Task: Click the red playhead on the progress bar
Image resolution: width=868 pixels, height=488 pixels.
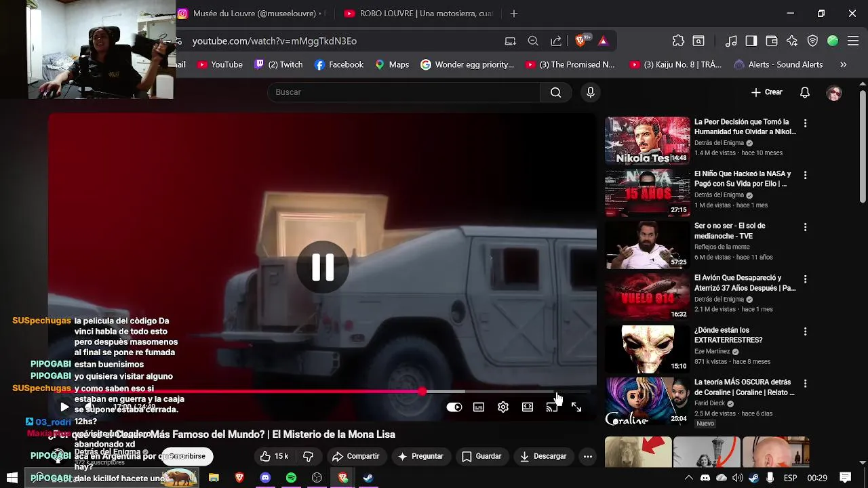Action: pyautogui.click(x=422, y=392)
